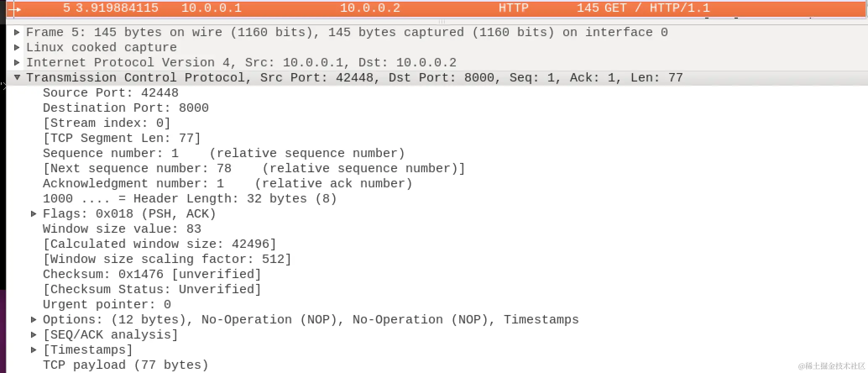The image size is (868, 373).
Task: Click the Window size value: 83 field
Action: 122,229
